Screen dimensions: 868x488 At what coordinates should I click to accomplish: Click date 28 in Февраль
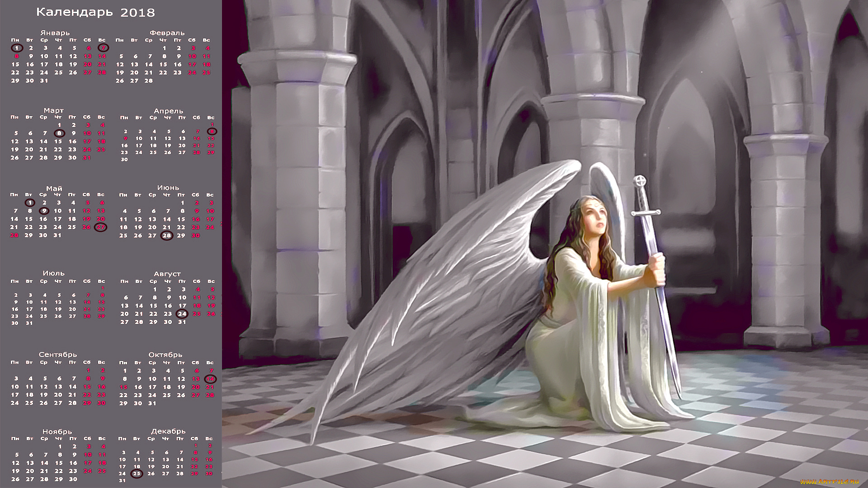[x=149, y=81]
